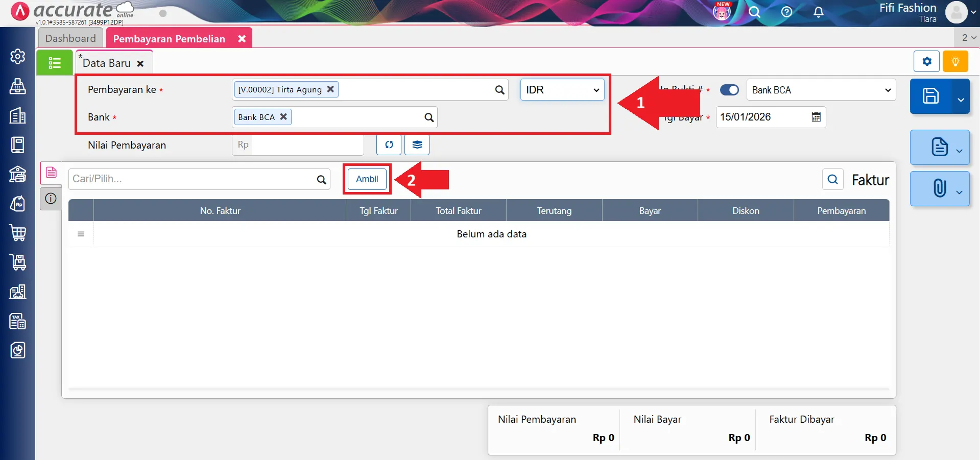
Task: Open the help question mark icon
Action: click(x=786, y=12)
